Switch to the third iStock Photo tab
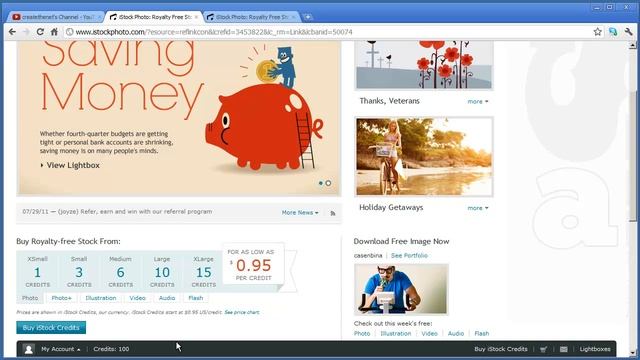 click(251, 17)
